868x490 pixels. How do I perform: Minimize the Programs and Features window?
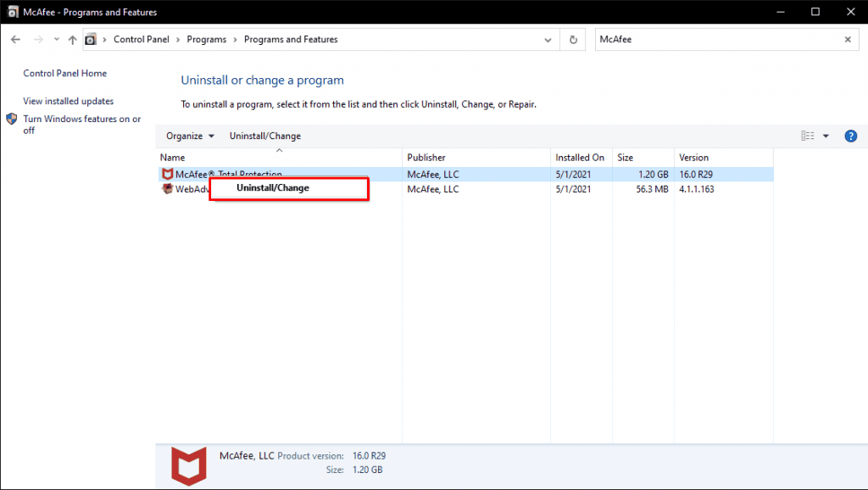[781, 12]
